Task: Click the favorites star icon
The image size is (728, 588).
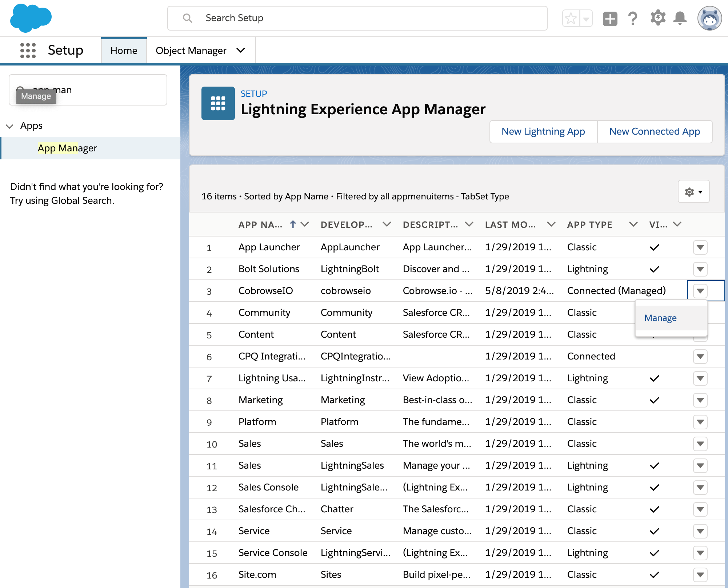Action: [x=571, y=18]
